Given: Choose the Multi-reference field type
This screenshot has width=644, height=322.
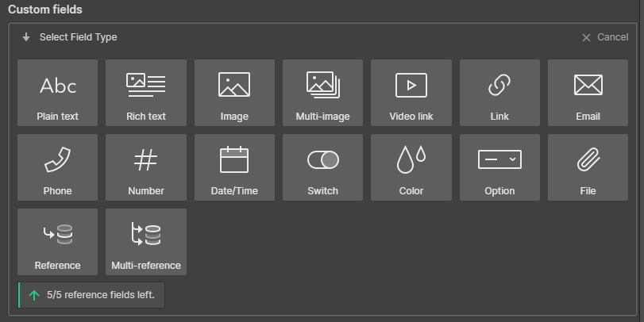Looking at the screenshot, I should [x=146, y=242].
